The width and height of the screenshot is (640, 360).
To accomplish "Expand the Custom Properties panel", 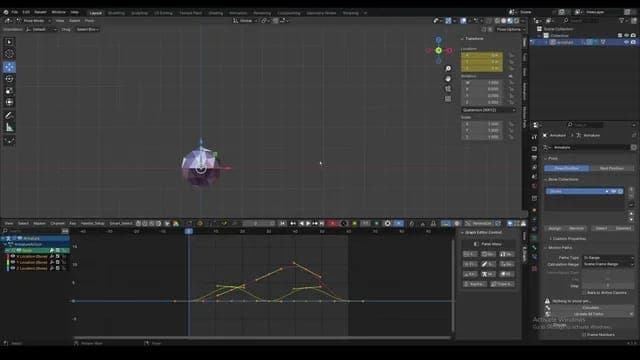I will (568, 238).
